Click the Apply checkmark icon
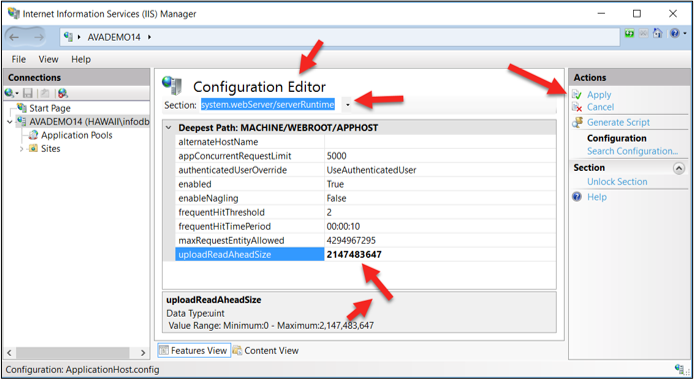694x379 pixels. (x=577, y=95)
